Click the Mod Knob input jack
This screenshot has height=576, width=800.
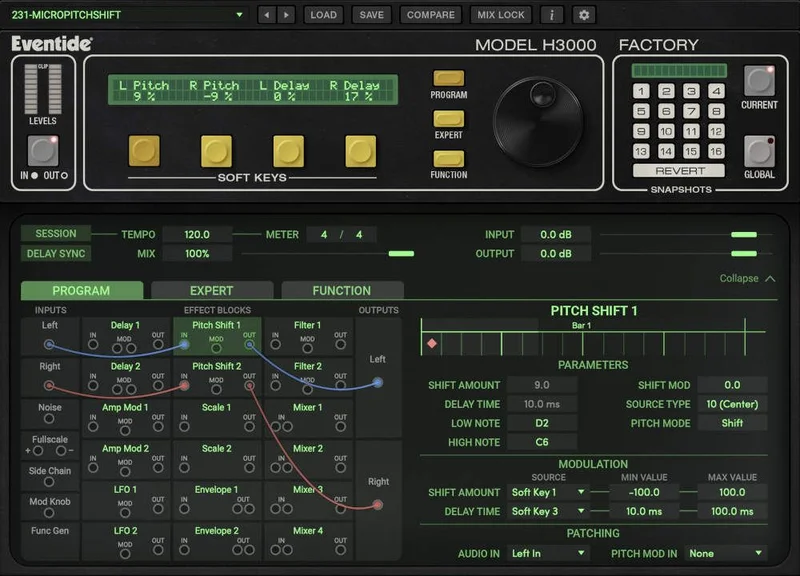pyautogui.click(x=49, y=513)
